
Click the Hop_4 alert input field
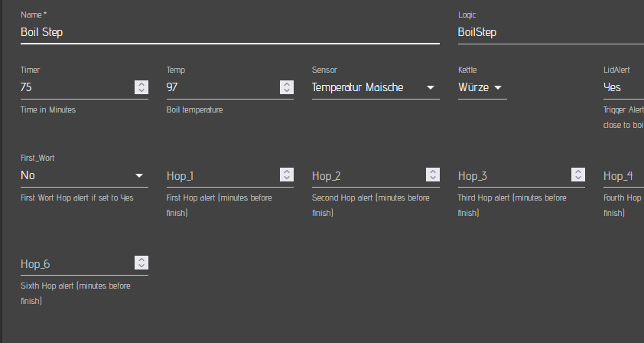click(x=623, y=176)
